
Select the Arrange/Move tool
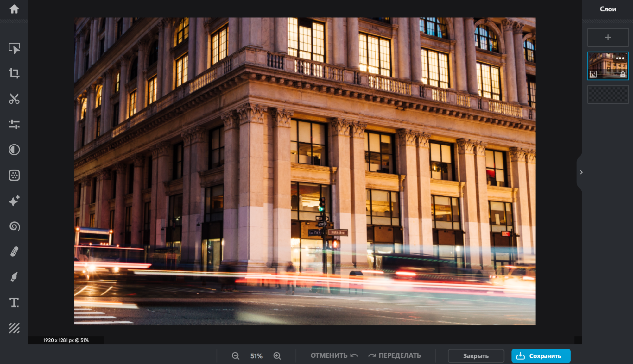pos(14,48)
